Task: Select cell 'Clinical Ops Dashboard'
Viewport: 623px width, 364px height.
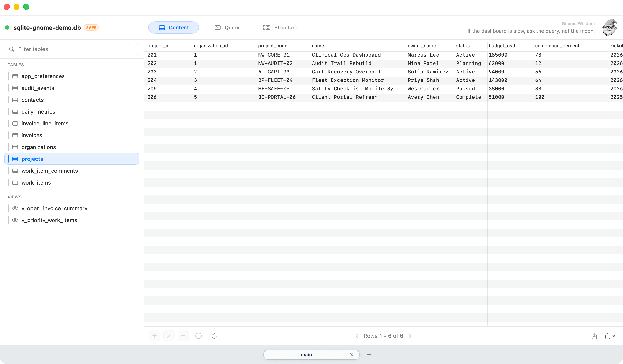Action: pyautogui.click(x=358, y=55)
